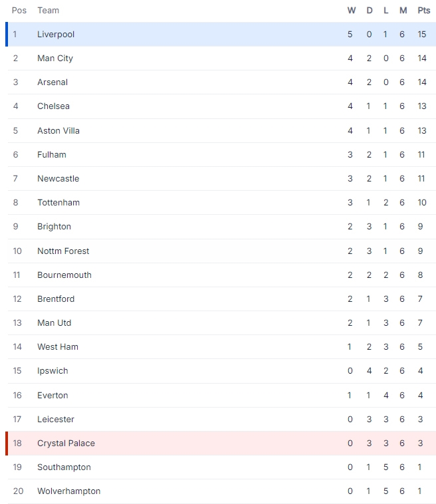This screenshot has width=436, height=504.
Task: Select the Wolverhampton team entry
Action: coord(68,491)
